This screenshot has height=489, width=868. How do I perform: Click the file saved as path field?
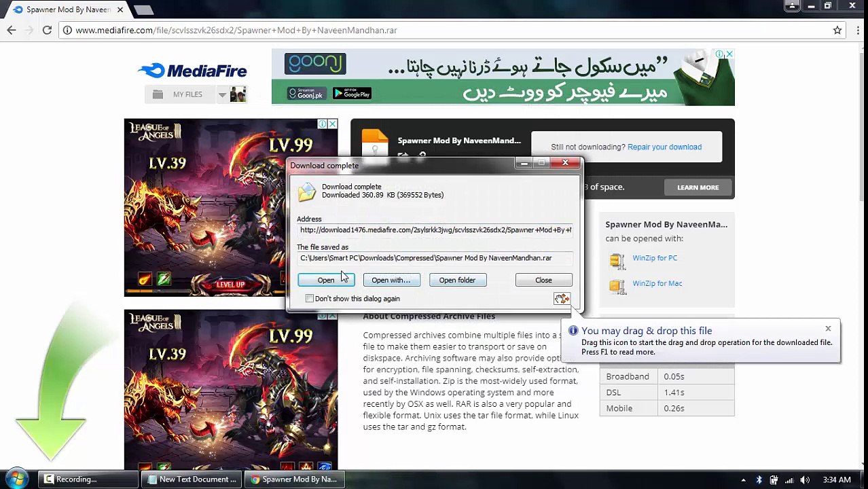tap(435, 258)
